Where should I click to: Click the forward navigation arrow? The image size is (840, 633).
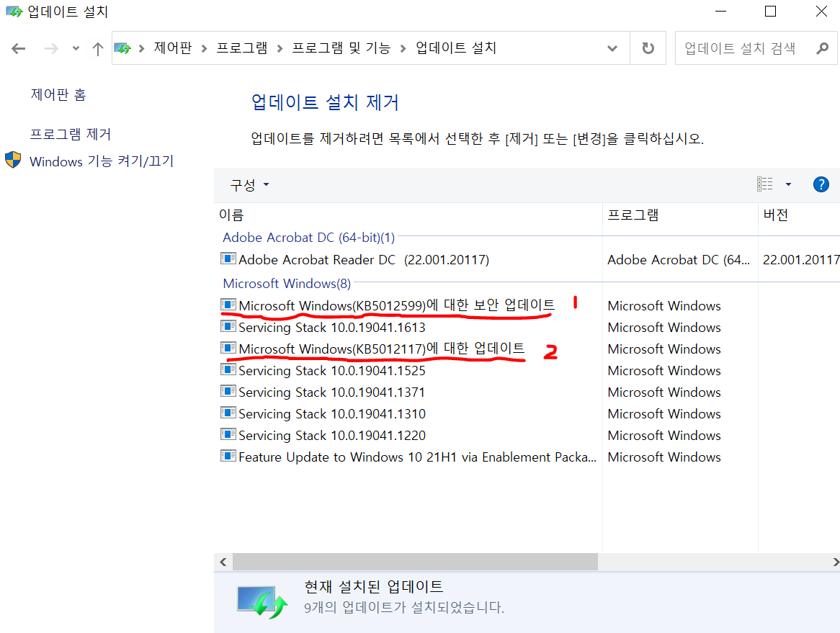51,49
